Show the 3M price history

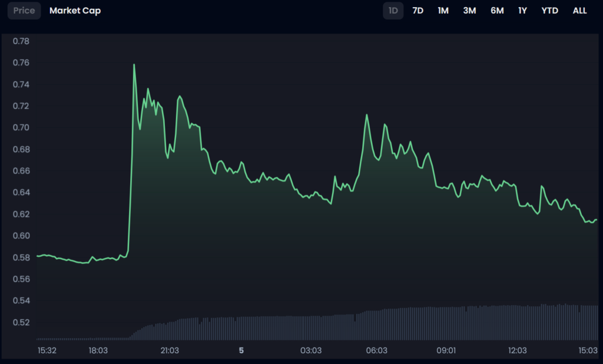[469, 11]
